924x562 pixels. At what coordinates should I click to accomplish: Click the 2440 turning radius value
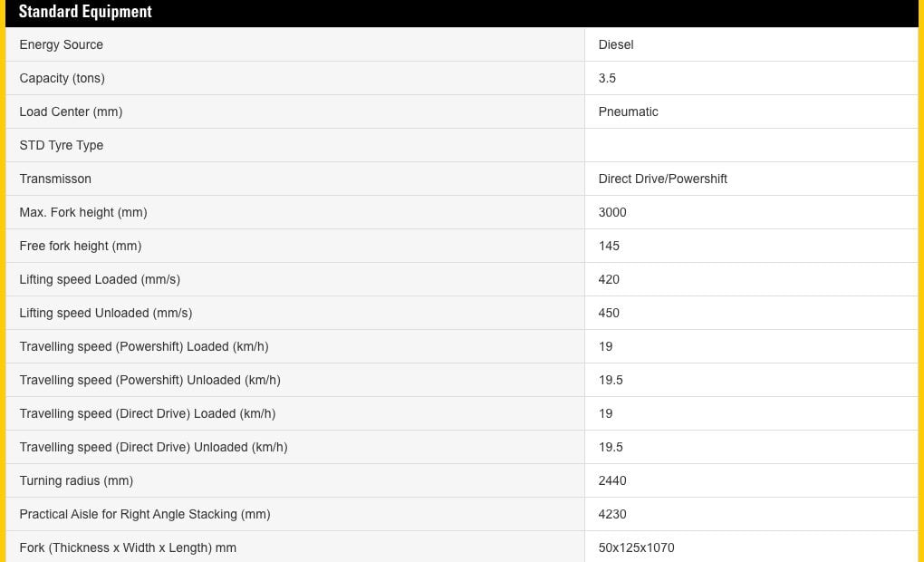tap(612, 480)
